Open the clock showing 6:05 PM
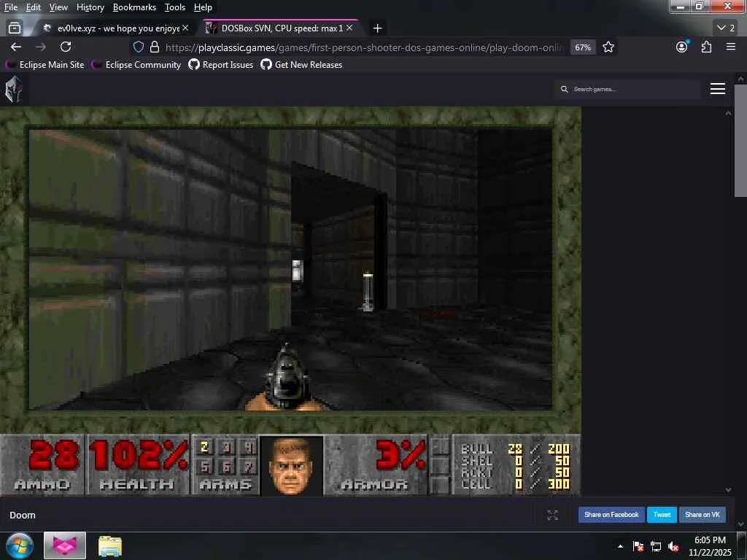Screen dimensions: 747x560 click(x=710, y=546)
